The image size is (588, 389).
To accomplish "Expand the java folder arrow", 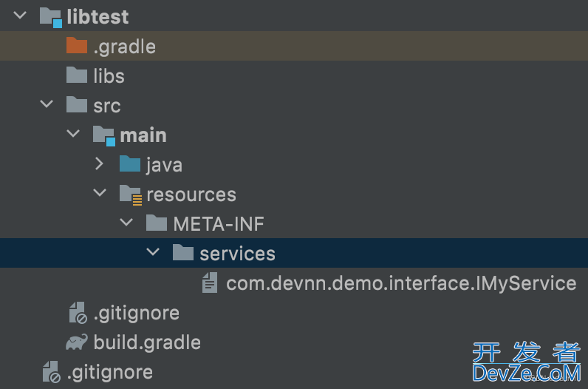I will pos(99,163).
